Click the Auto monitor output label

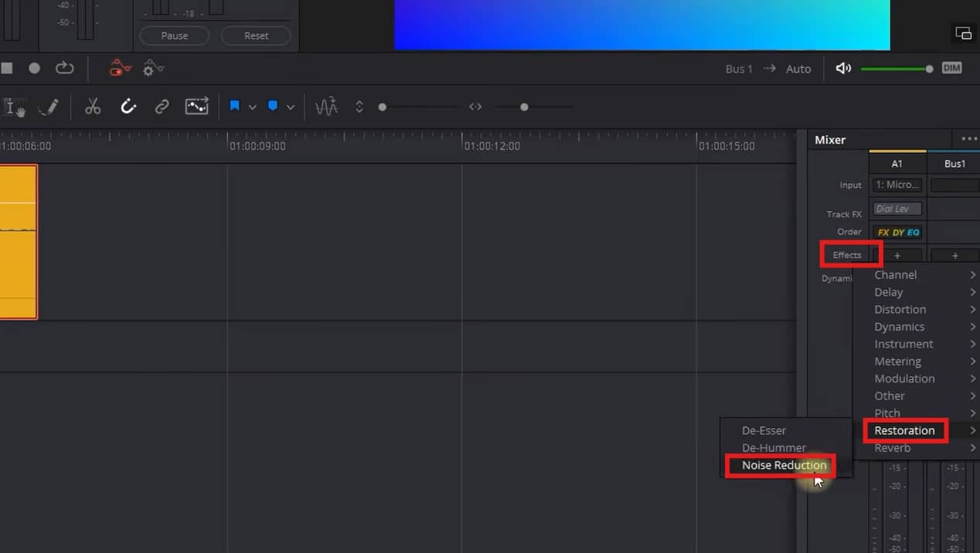click(x=798, y=69)
